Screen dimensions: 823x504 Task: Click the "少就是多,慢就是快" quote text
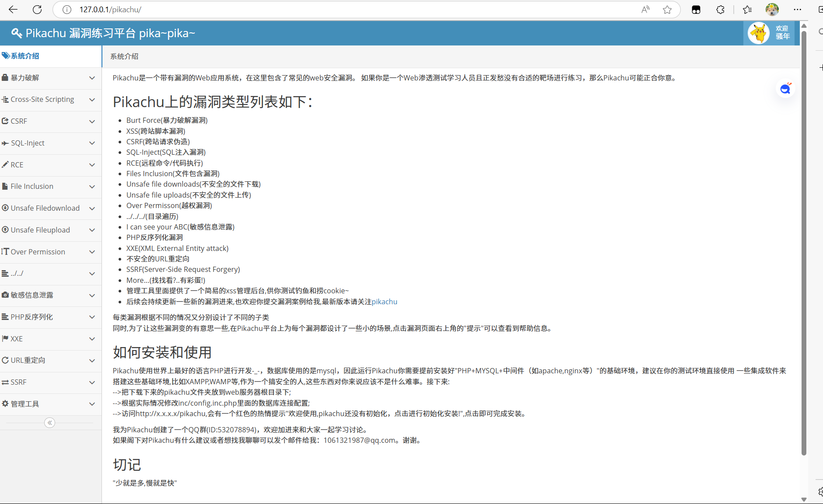[x=145, y=483]
